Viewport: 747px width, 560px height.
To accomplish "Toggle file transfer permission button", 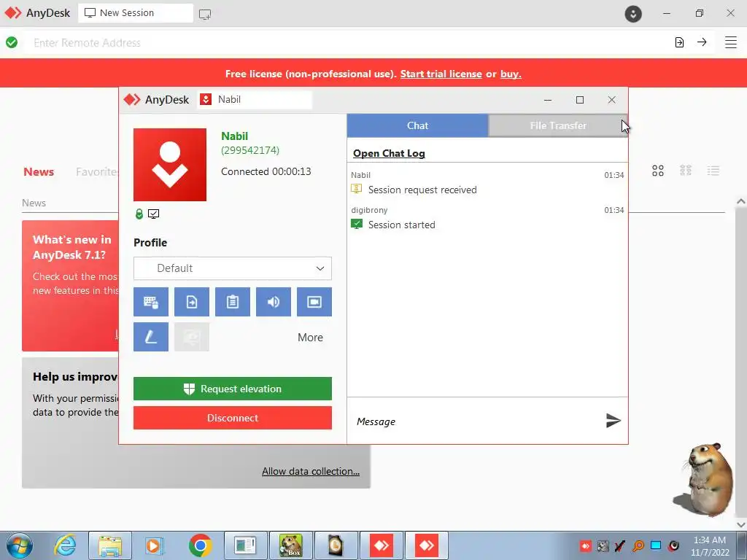I will pyautogui.click(x=192, y=302).
